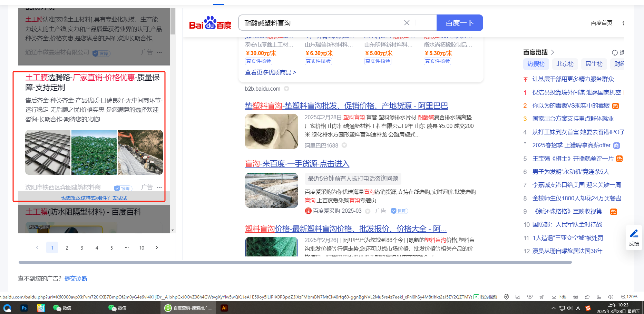The width and height of the screenshot is (644, 314).
Task: Click the rocket speed-up icon in status bar
Action: click(542, 297)
